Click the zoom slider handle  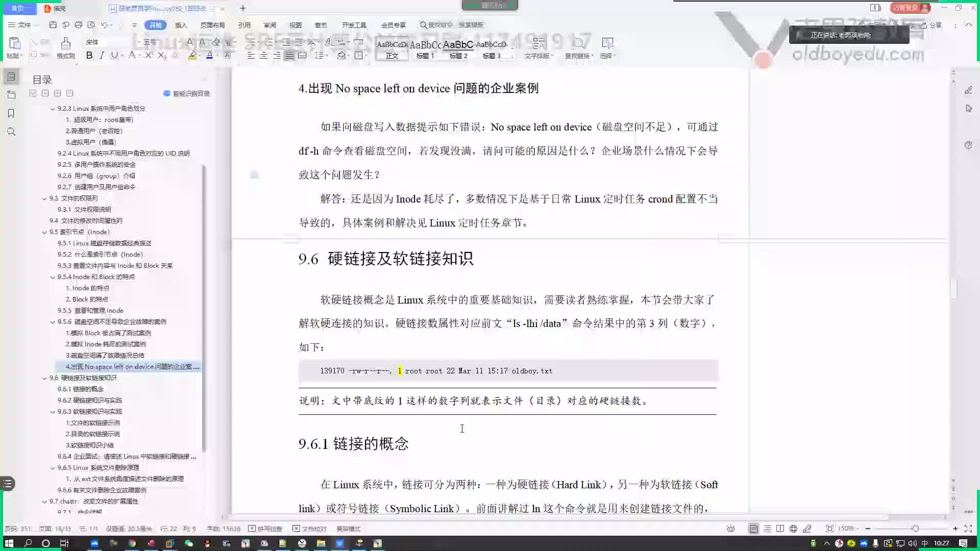pyautogui.click(x=915, y=529)
